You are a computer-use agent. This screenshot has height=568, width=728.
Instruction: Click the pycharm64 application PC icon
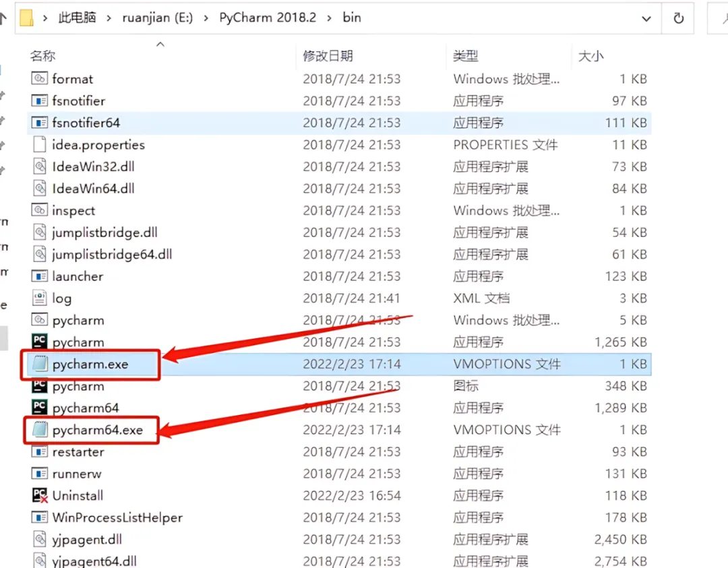tap(40, 408)
